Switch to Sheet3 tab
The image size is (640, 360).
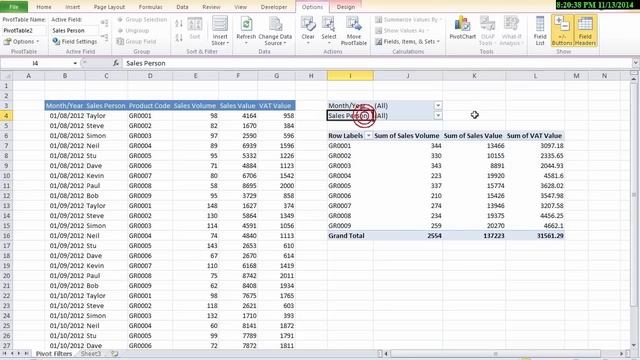click(x=91, y=354)
